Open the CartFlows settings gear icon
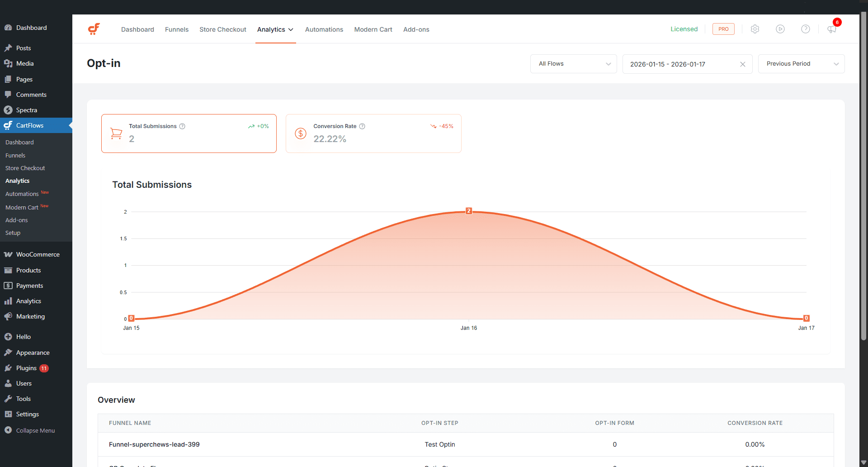This screenshot has width=868, height=467. click(x=755, y=29)
